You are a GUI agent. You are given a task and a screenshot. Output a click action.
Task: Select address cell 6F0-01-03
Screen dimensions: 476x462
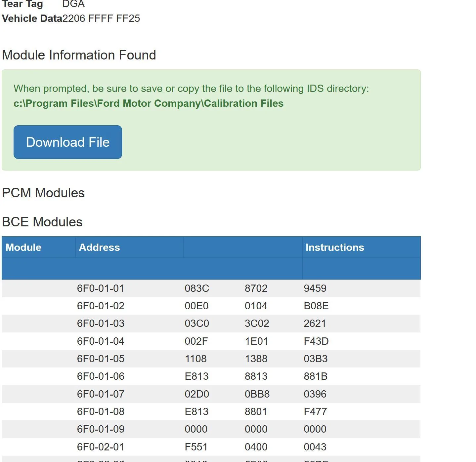[x=101, y=323]
